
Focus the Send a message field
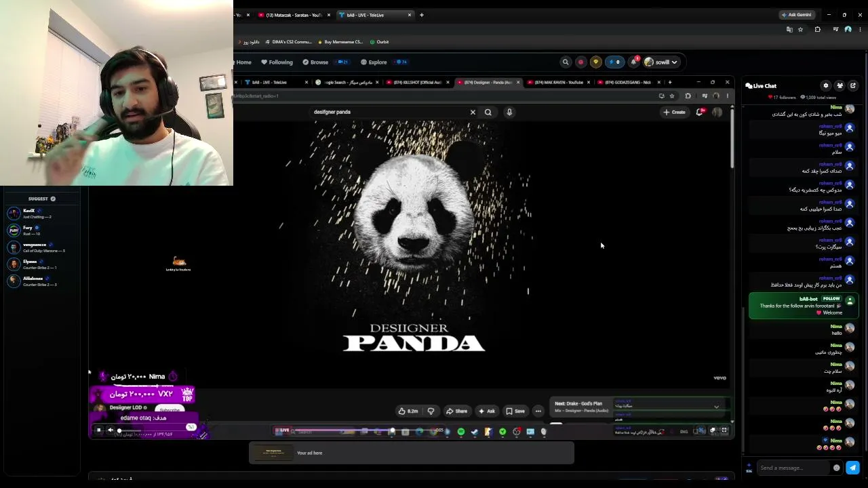[793, 468]
